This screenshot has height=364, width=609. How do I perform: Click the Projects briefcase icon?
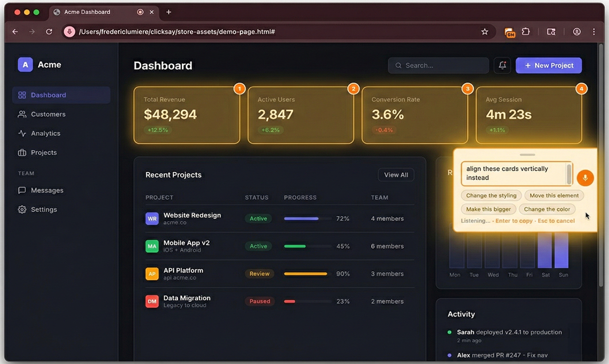click(x=22, y=152)
